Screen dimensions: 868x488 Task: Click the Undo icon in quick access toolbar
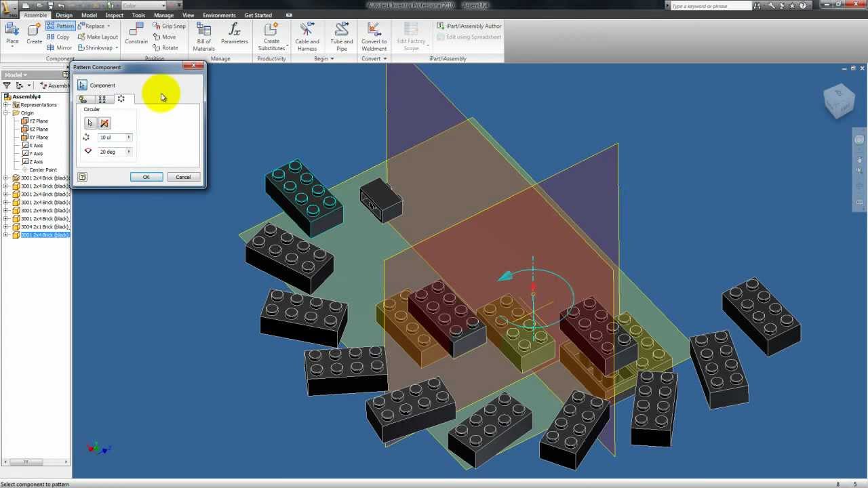click(x=60, y=5)
